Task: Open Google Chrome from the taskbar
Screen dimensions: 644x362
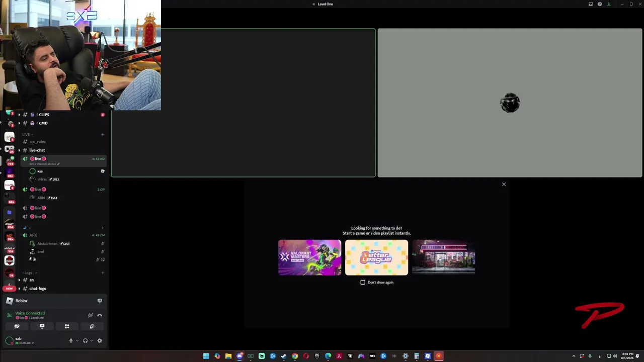Action: [295, 356]
